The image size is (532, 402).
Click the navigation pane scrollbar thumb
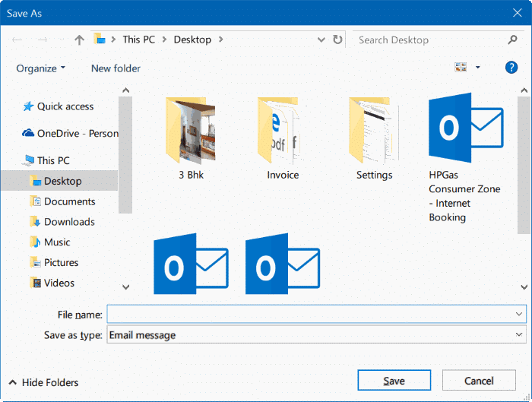pos(125,155)
